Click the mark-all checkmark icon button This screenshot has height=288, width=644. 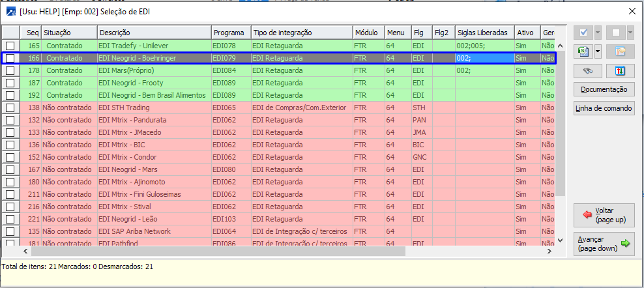tap(583, 33)
